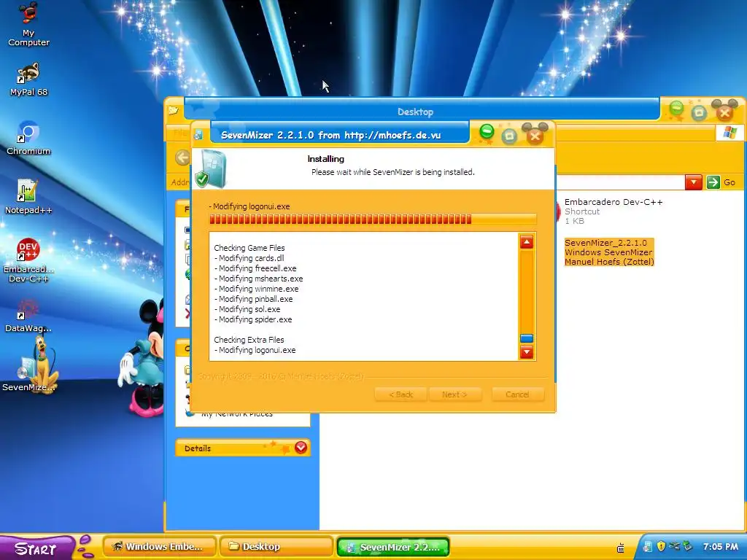Click the log scrollbar up arrow
Screen dimensions: 747x560
click(x=527, y=242)
